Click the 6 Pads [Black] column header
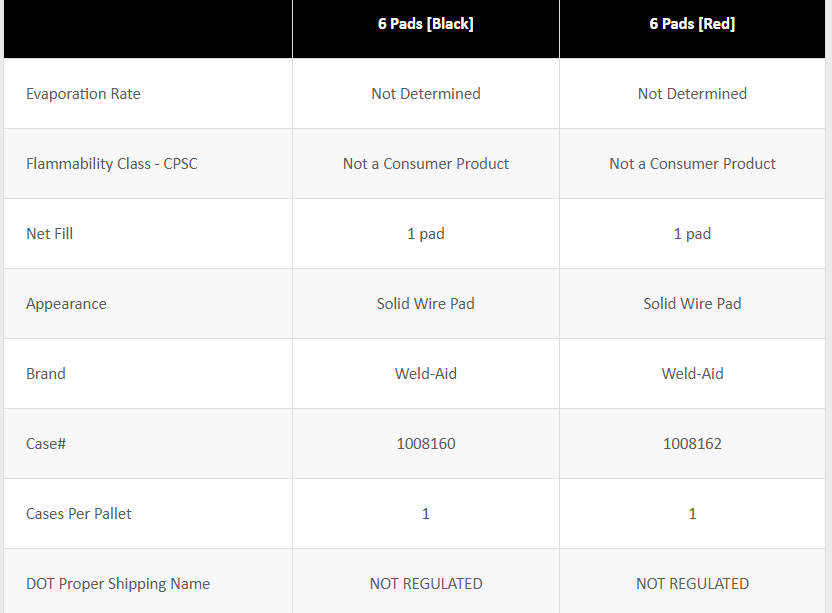Image resolution: width=832 pixels, height=613 pixels. click(x=425, y=24)
